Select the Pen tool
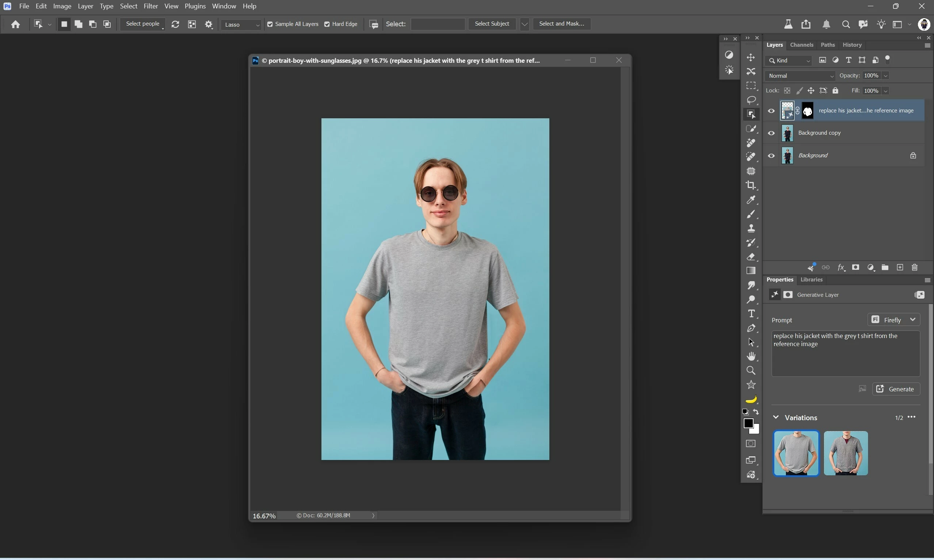Viewport: 934px width, 560px height. [x=751, y=328]
